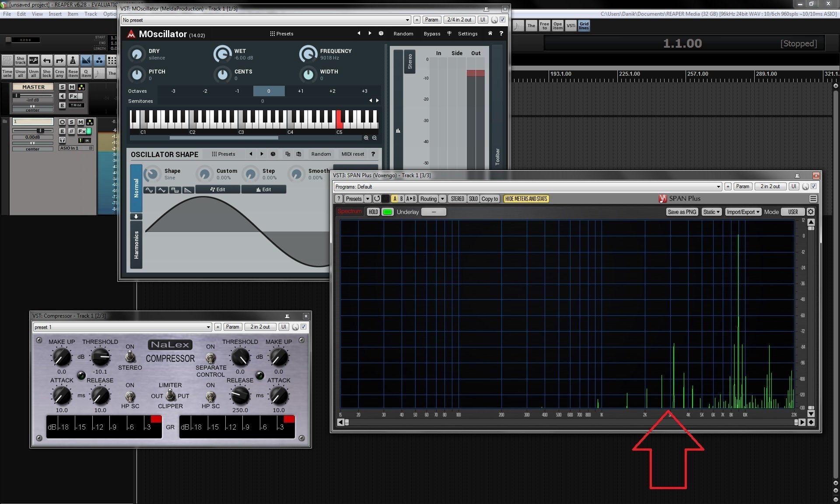Toggle the snap icon in REAPER toolbar

point(86,60)
